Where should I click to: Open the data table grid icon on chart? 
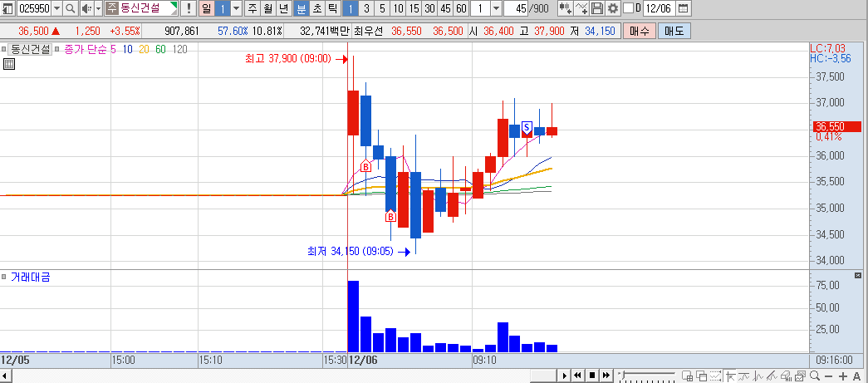click(x=9, y=64)
